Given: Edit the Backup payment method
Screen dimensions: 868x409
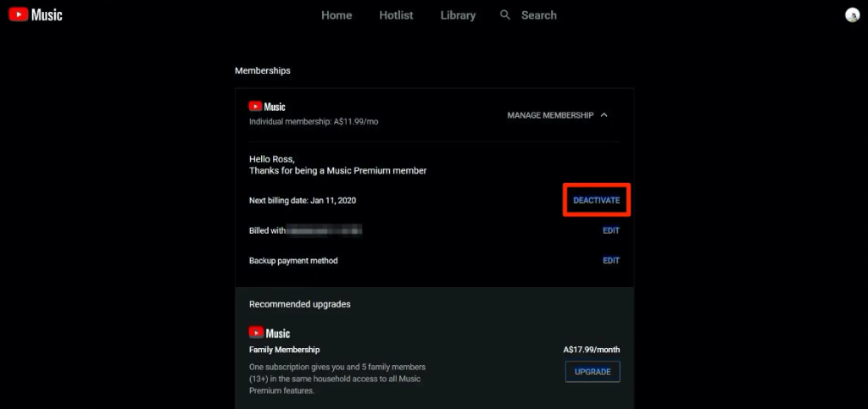Looking at the screenshot, I should pos(611,260).
